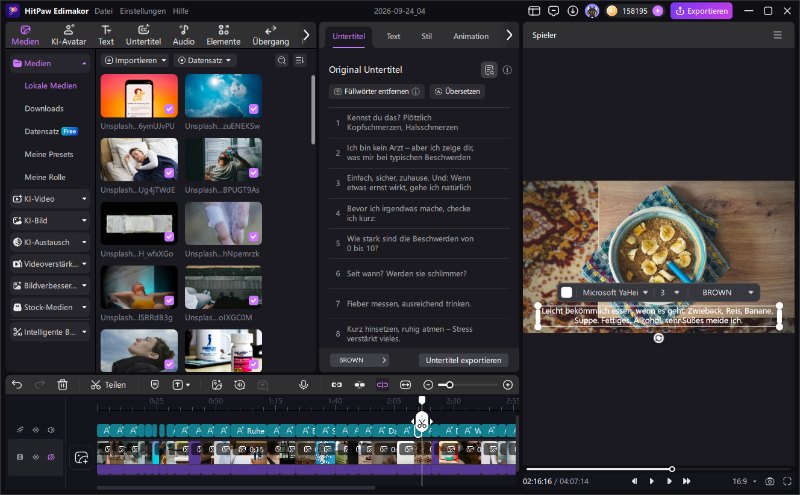800x495 pixels.
Task: Enter fullscreen player view
Action: [x=787, y=481]
